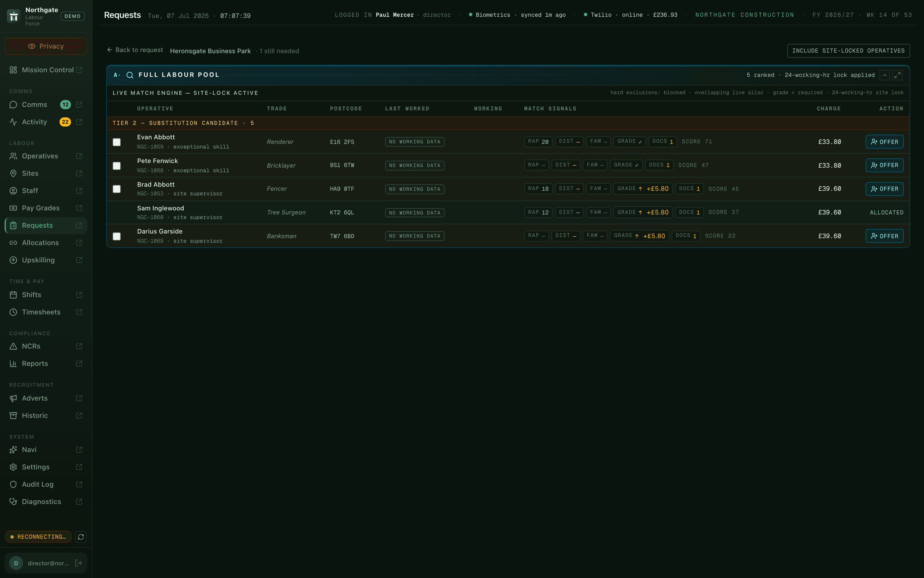Click the sign out icon
This screenshot has height=578, width=924.
[x=79, y=563]
